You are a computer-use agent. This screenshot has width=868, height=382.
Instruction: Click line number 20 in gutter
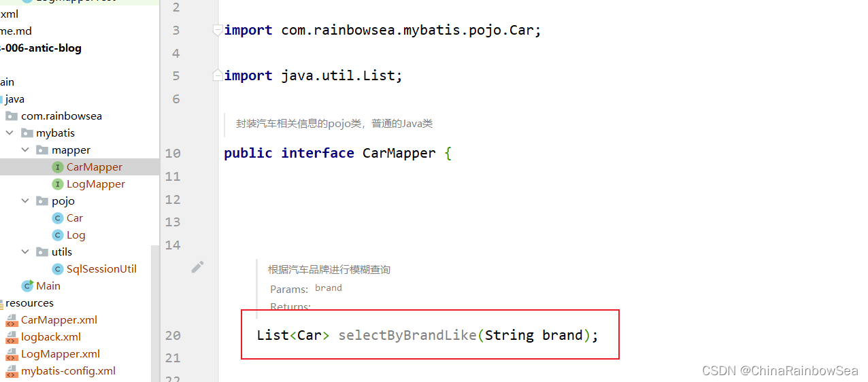173,335
